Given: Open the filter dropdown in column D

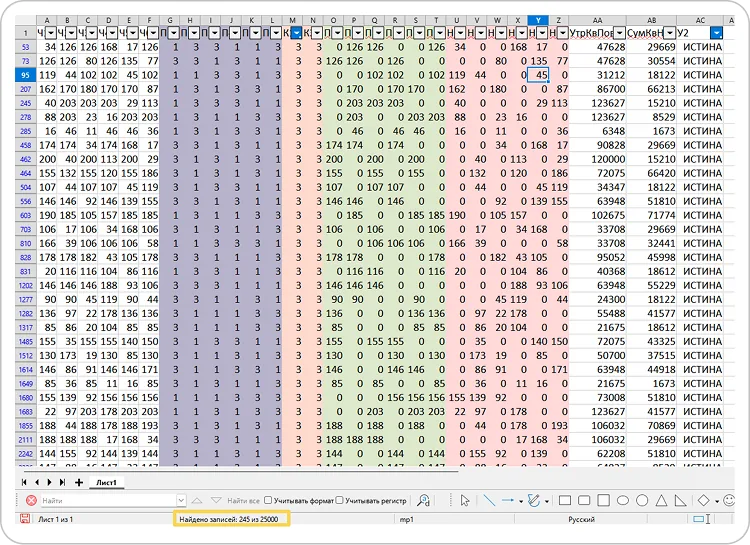Looking at the screenshot, I should pos(112,33).
